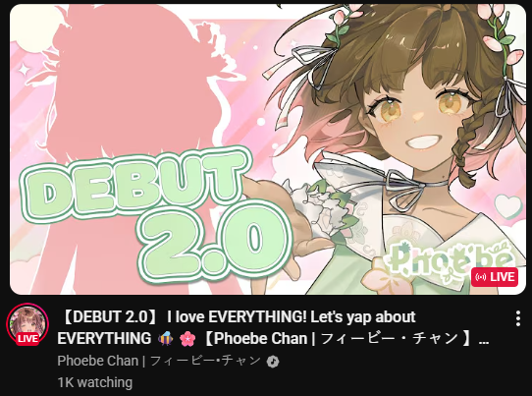
Task: Click the LIVE label under channel avatar
Action: pos(27,339)
